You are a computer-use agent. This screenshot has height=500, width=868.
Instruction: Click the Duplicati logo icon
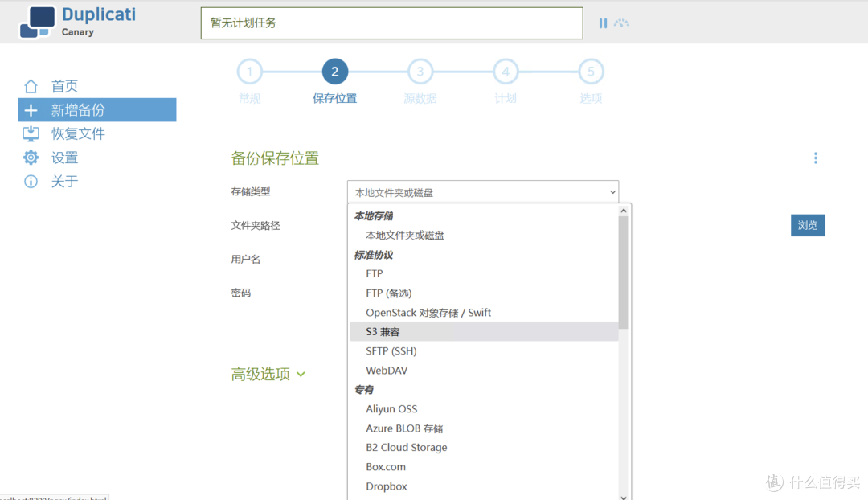click(38, 23)
